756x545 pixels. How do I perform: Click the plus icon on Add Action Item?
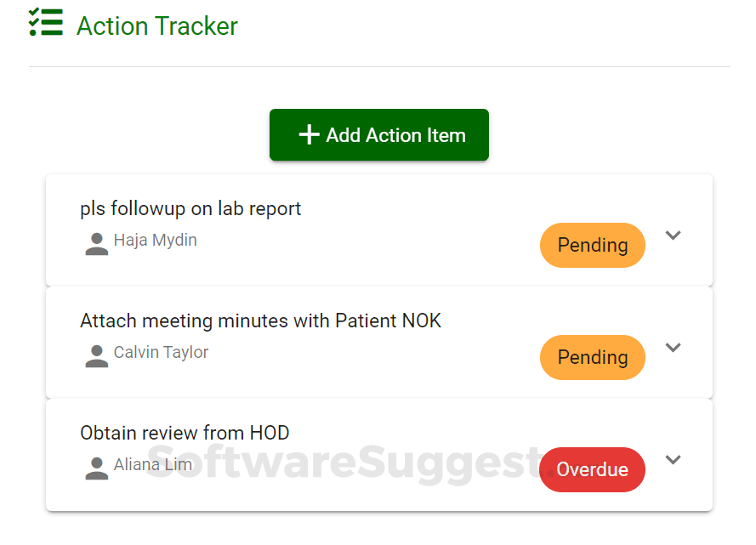tap(309, 135)
